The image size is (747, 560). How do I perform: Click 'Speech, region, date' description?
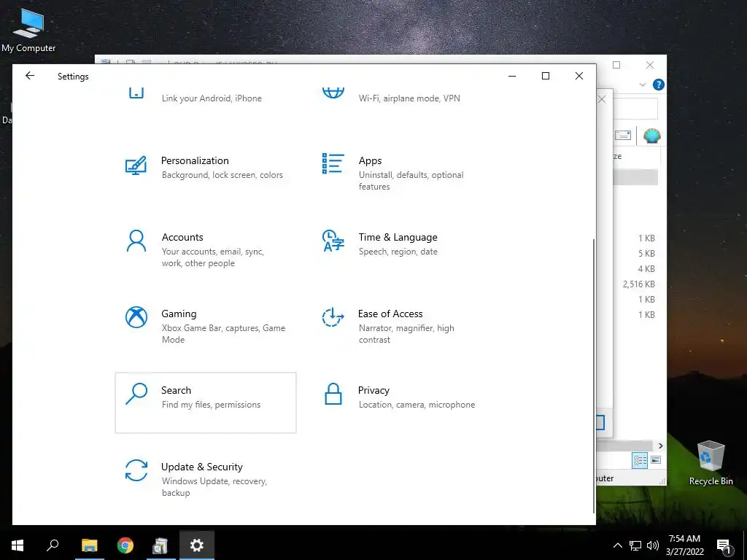pos(398,252)
